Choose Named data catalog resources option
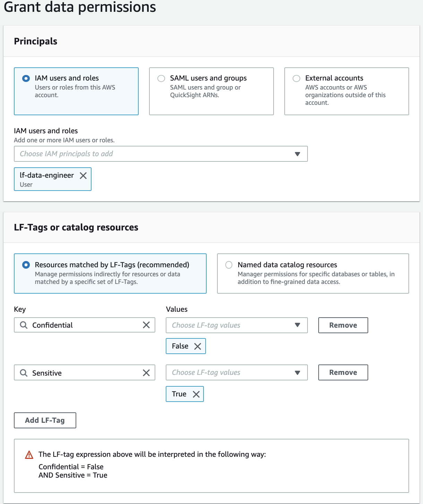Screen dimensions: 423x504 click(x=229, y=265)
